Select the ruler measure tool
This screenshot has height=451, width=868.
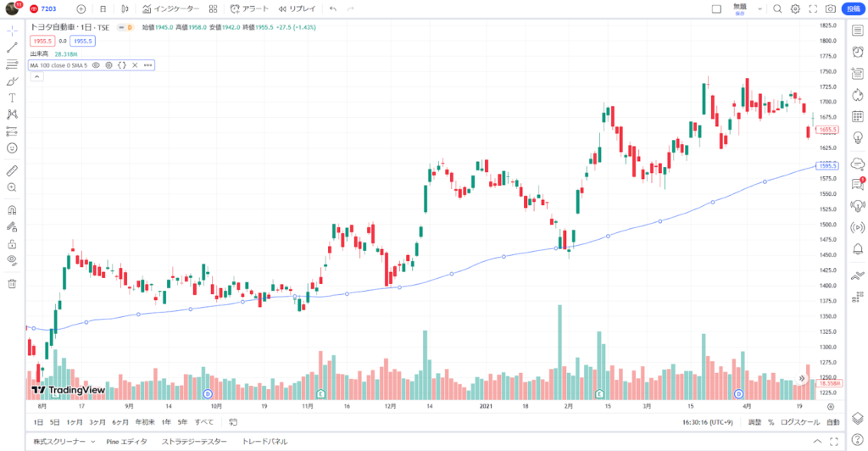coord(12,170)
